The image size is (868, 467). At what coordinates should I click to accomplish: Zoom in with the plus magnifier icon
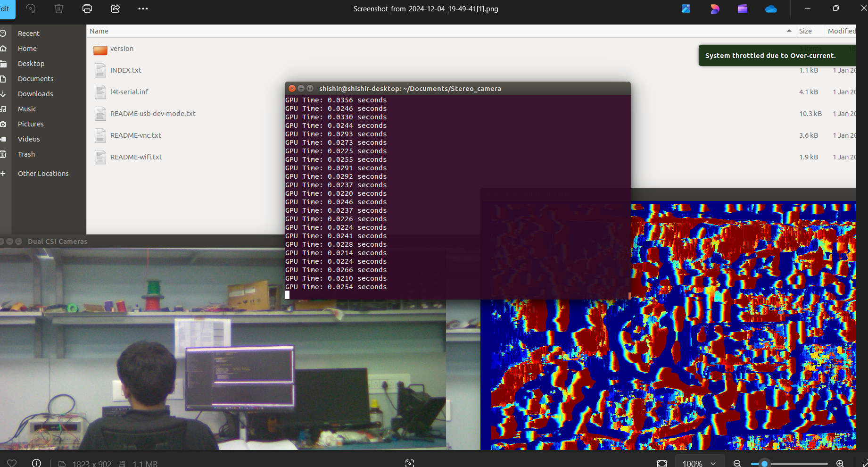tap(840, 463)
